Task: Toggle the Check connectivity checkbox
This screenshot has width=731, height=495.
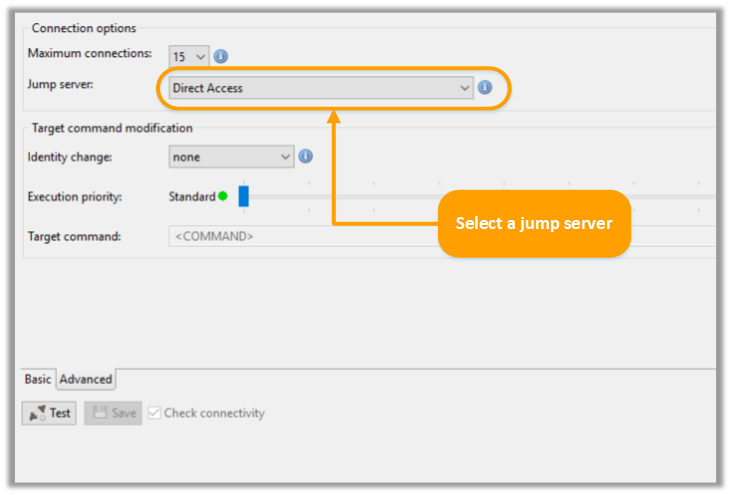Action: 154,413
